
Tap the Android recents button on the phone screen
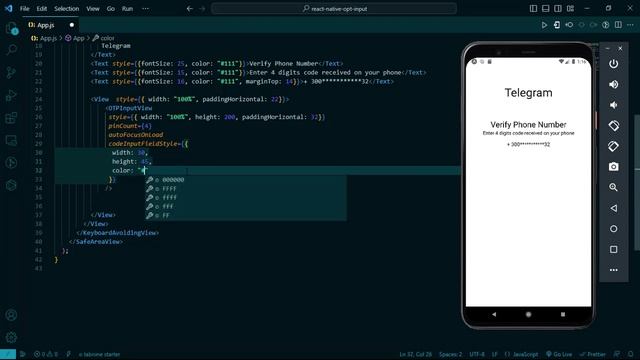tap(563, 314)
